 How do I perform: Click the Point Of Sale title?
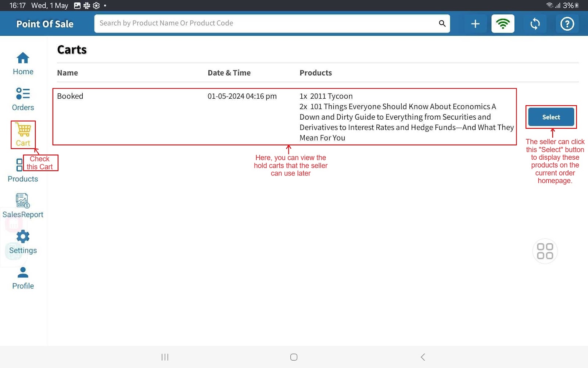click(x=45, y=24)
